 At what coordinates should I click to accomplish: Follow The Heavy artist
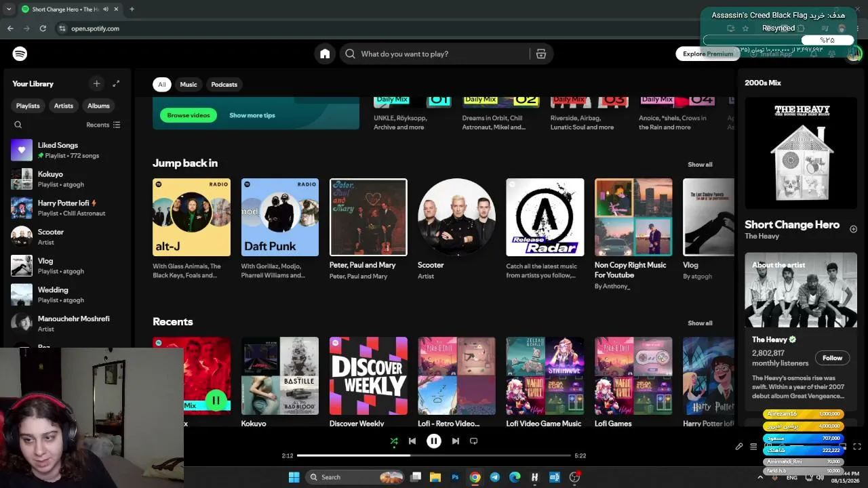pos(832,358)
